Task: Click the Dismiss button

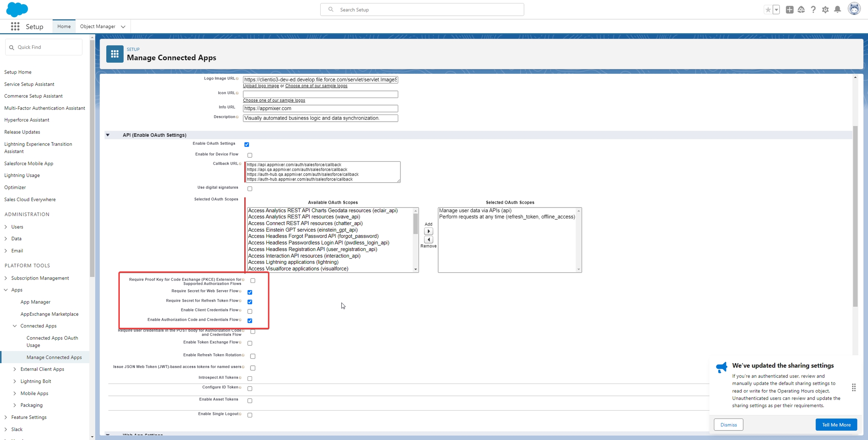Action: tap(728, 425)
